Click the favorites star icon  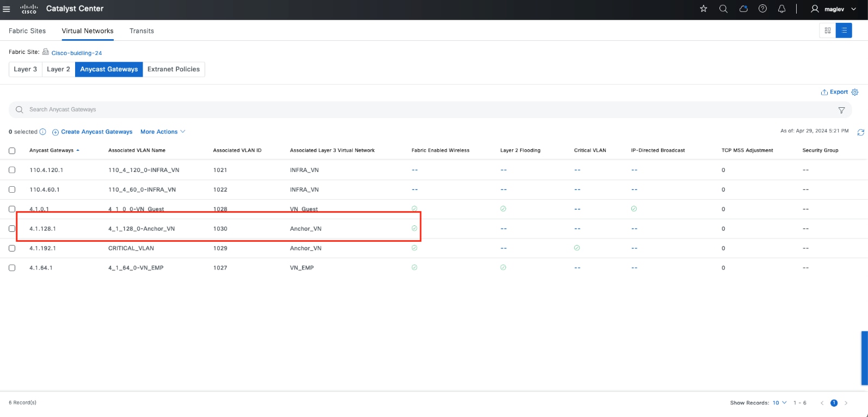(x=704, y=9)
